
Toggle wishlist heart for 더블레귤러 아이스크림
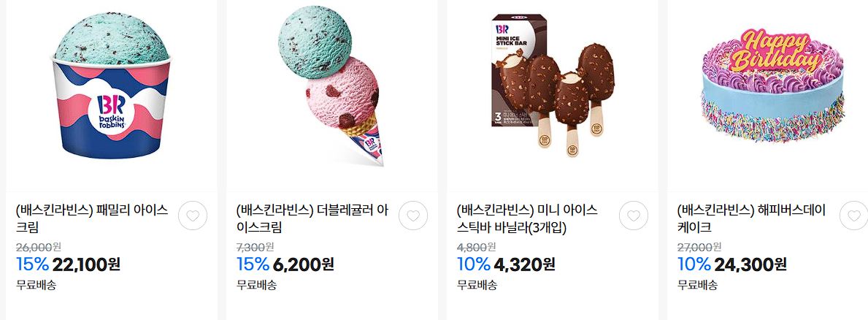pyautogui.click(x=413, y=216)
